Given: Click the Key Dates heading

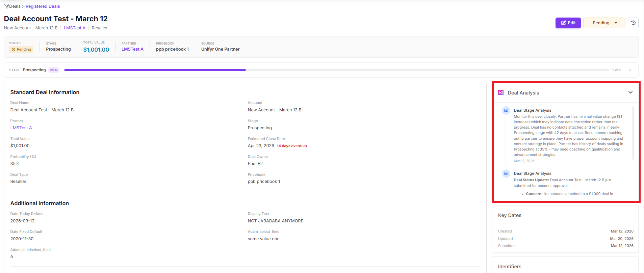Looking at the screenshot, I should point(510,215).
